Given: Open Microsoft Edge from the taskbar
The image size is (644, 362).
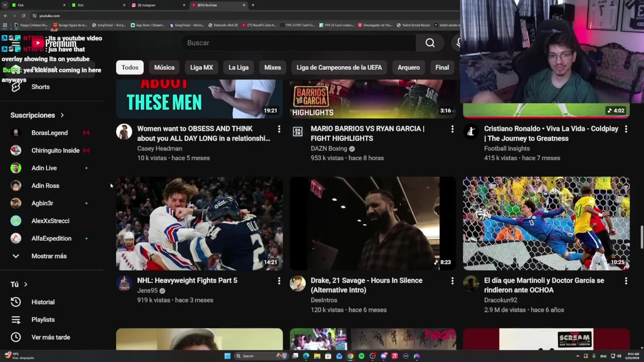Looking at the screenshot, I should click(306, 356).
